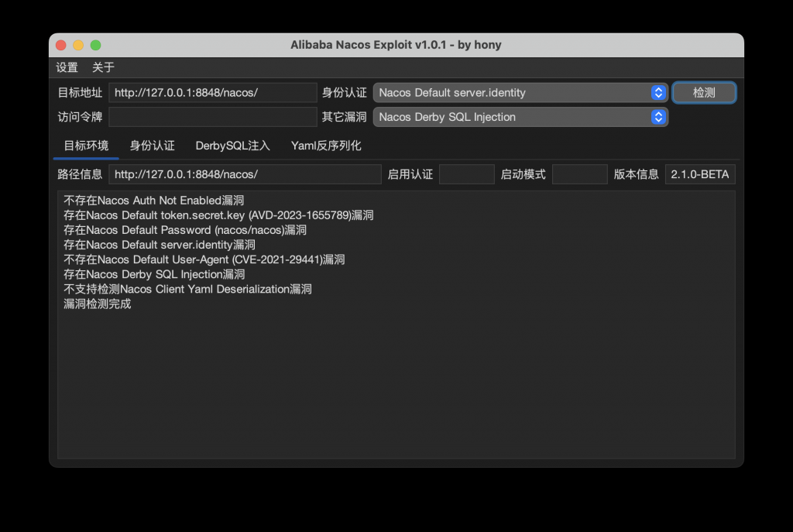Click the 启用认证 empty field
This screenshot has height=532, width=793.
click(467, 174)
